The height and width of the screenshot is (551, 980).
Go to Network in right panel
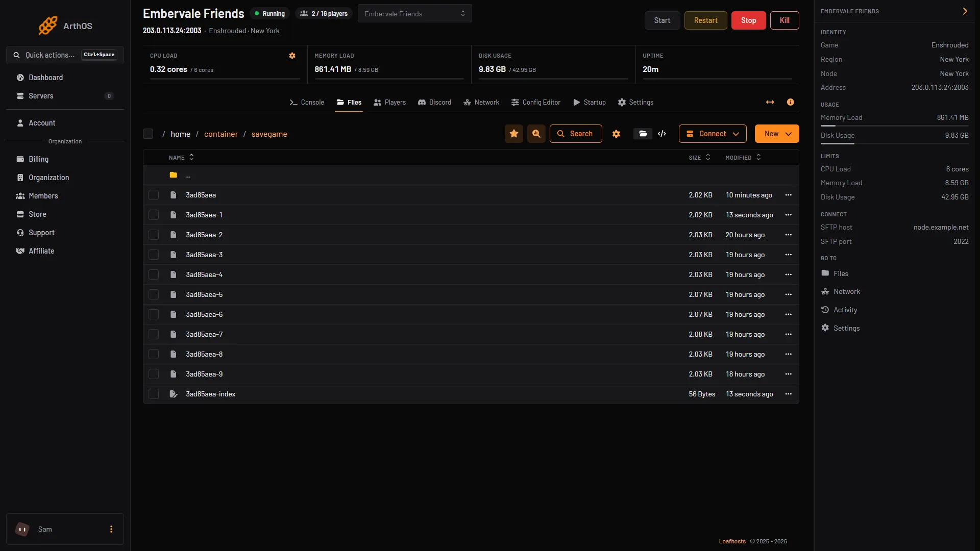[840, 291]
